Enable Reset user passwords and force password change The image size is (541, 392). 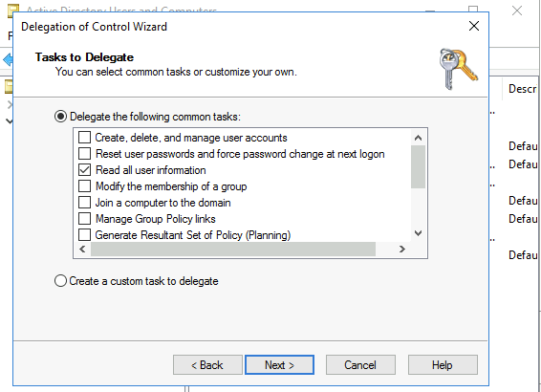[84, 154]
